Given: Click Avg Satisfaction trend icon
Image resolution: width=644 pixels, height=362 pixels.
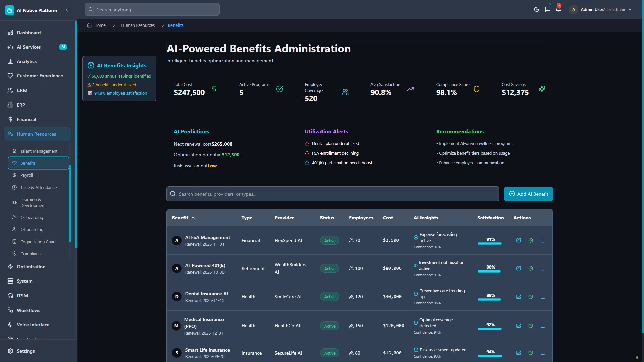Looking at the screenshot, I should coord(411,89).
